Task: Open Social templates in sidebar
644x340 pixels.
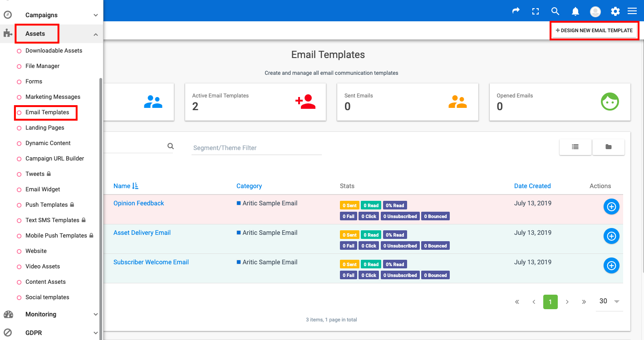Action: [47, 297]
